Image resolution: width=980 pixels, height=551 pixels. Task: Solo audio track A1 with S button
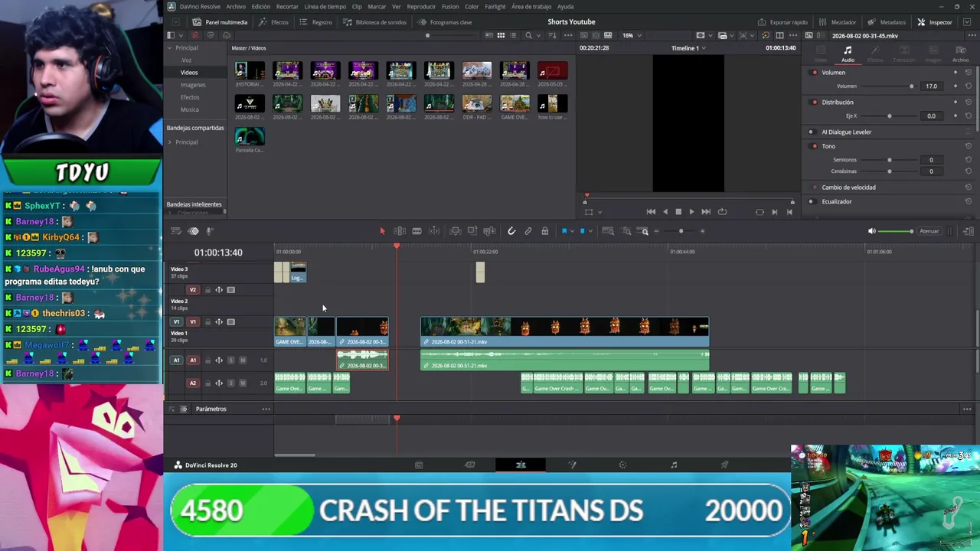tap(231, 360)
